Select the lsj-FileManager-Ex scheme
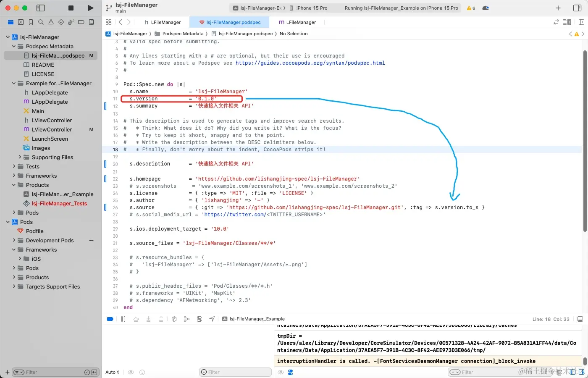588x378 pixels. 257,8
